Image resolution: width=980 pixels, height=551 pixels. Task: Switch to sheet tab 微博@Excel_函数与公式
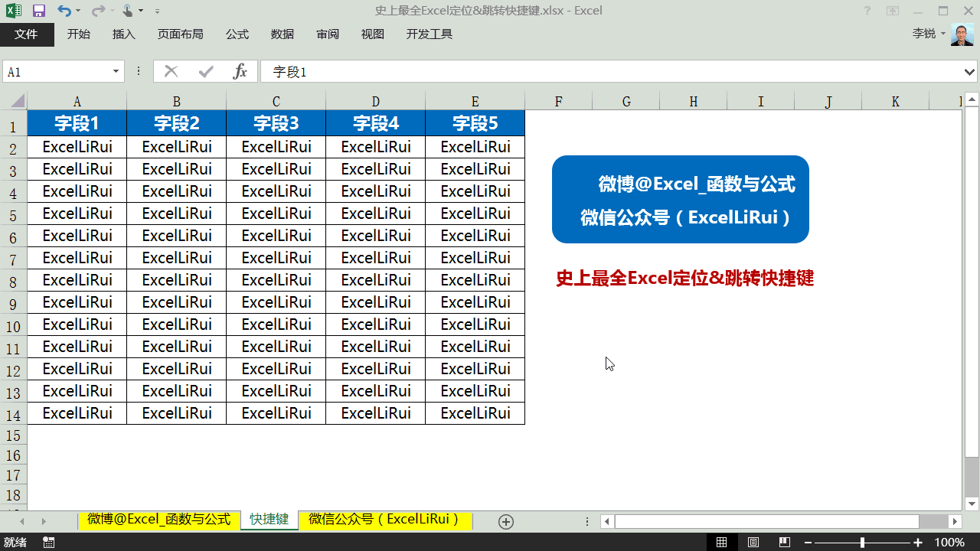[x=158, y=520]
